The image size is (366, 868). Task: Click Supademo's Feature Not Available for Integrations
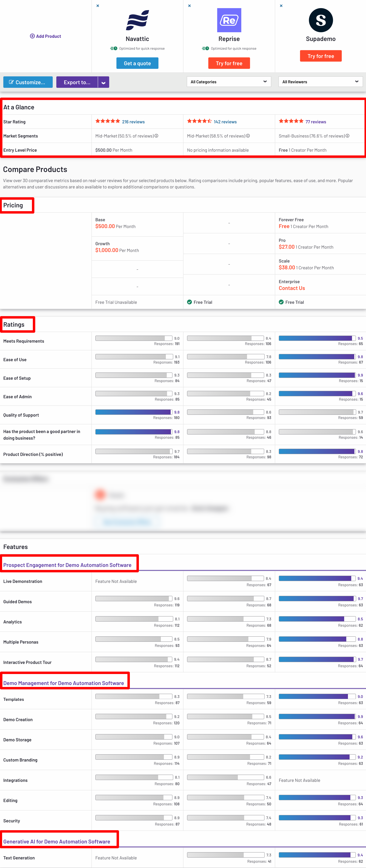[x=299, y=780]
